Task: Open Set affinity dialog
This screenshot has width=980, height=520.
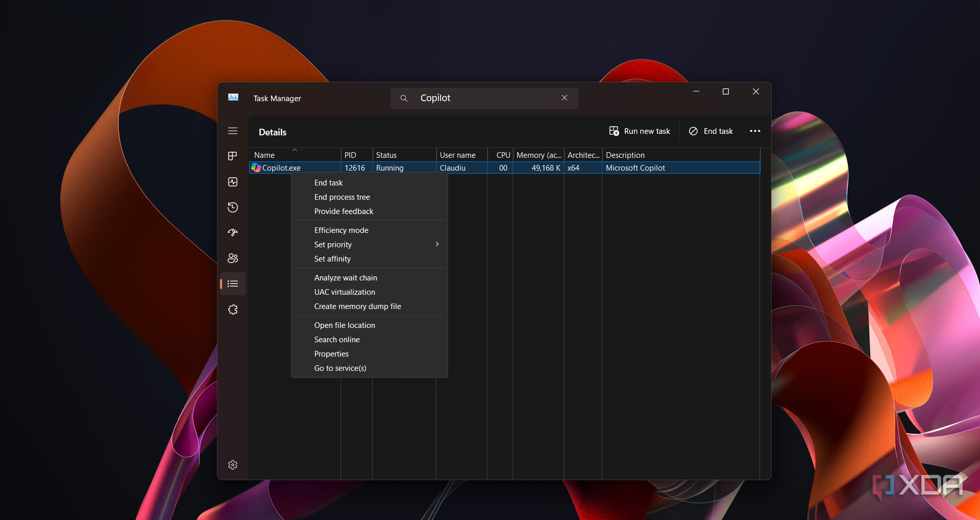Action: point(370,259)
